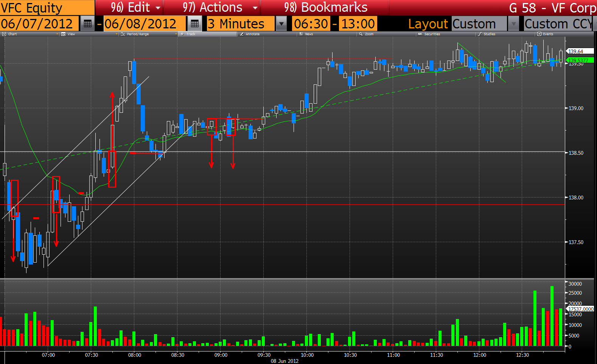Click the G 58 - VF Corp title
This screenshot has width=597, height=364.
553,8
